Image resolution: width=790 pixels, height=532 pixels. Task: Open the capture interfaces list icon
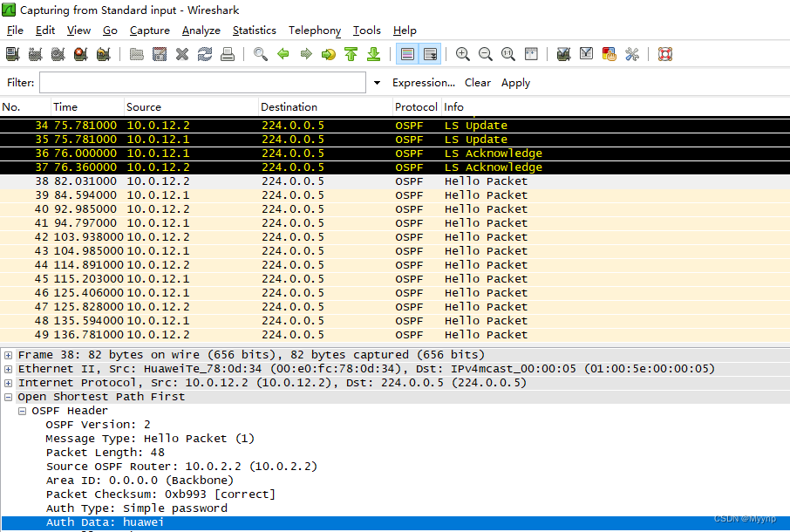click(12, 54)
